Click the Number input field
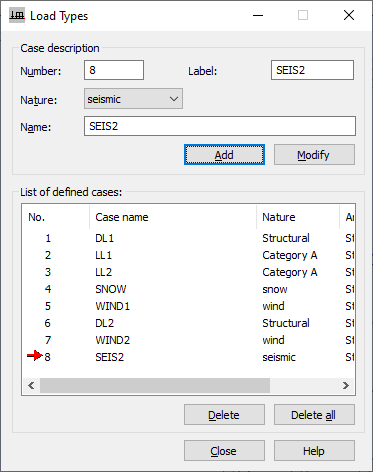Screen dimensions: 373x472 click(114, 70)
